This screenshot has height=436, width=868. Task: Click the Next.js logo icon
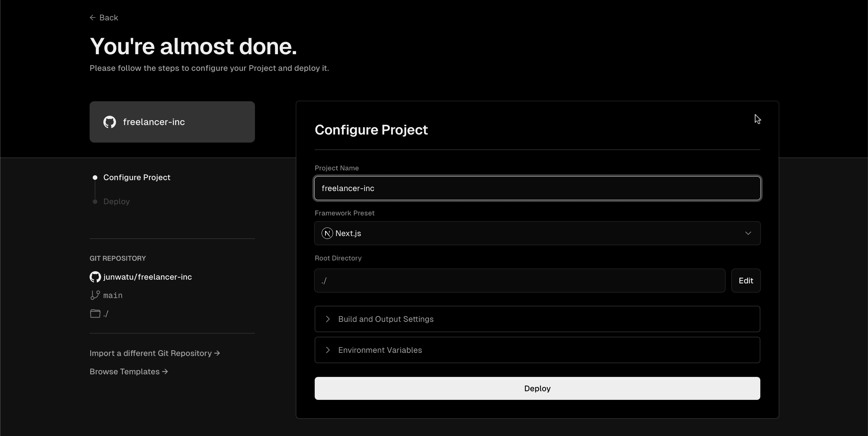327,233
